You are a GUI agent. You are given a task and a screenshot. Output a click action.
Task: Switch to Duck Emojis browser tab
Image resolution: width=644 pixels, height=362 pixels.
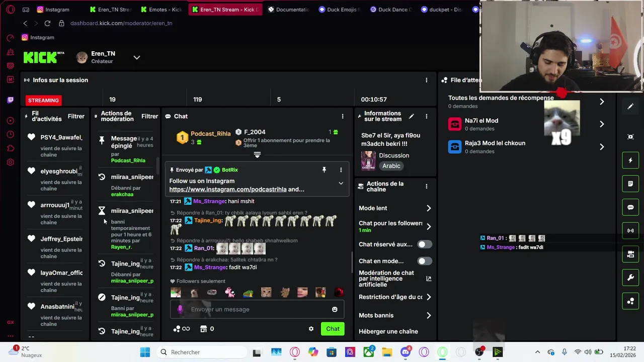point(339,10)
